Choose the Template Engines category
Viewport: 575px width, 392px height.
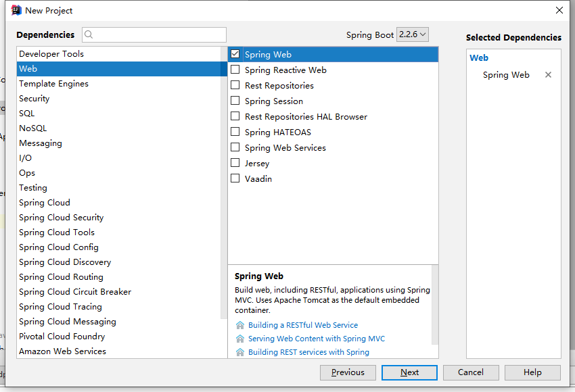tap(119, 84)
